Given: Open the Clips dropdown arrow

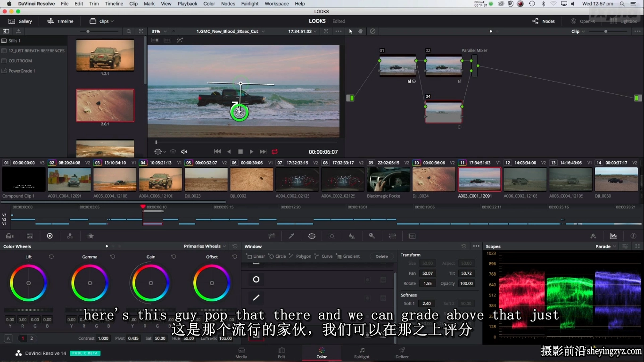Looking at the screenshot, I should [x=112, y=21].
